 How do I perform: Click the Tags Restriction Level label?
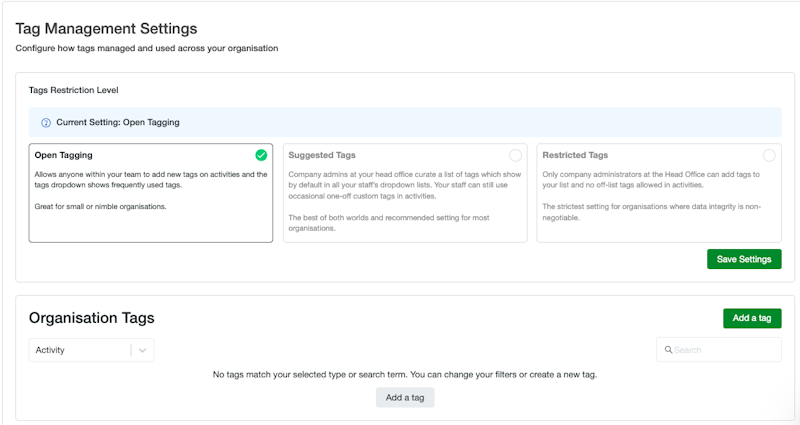pos(73,90)
